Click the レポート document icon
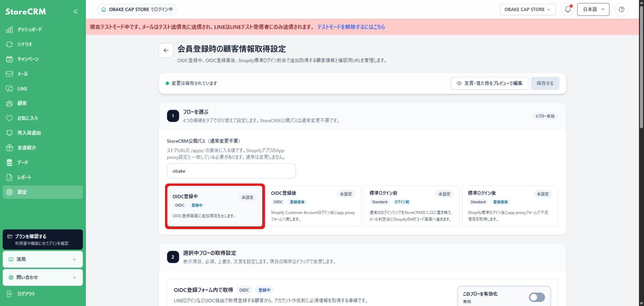This screenshot has height=306, width=644. coord(9,177)
